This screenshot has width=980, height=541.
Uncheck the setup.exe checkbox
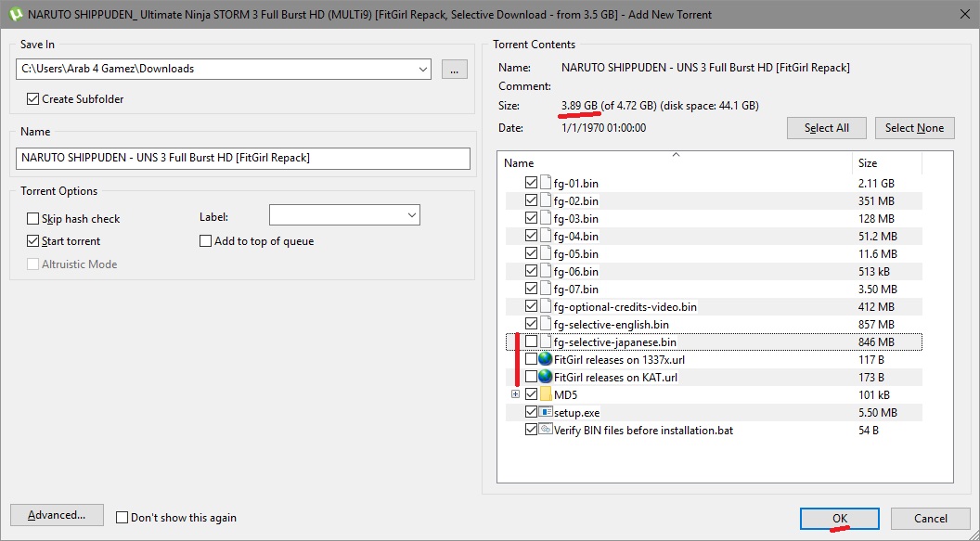531,412
